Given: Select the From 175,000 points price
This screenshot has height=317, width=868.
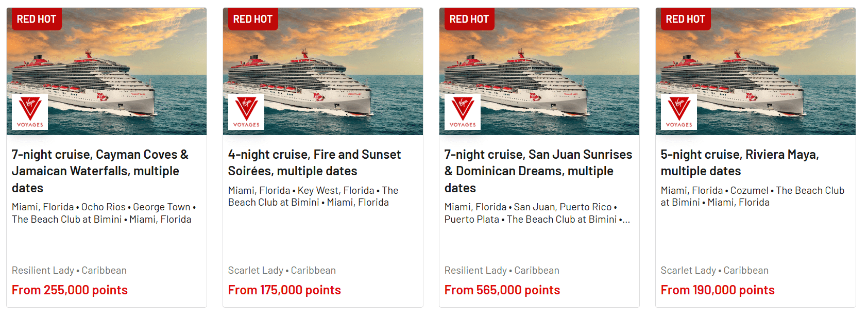Looking at the screenshot, I should click(x=284, y=290).
